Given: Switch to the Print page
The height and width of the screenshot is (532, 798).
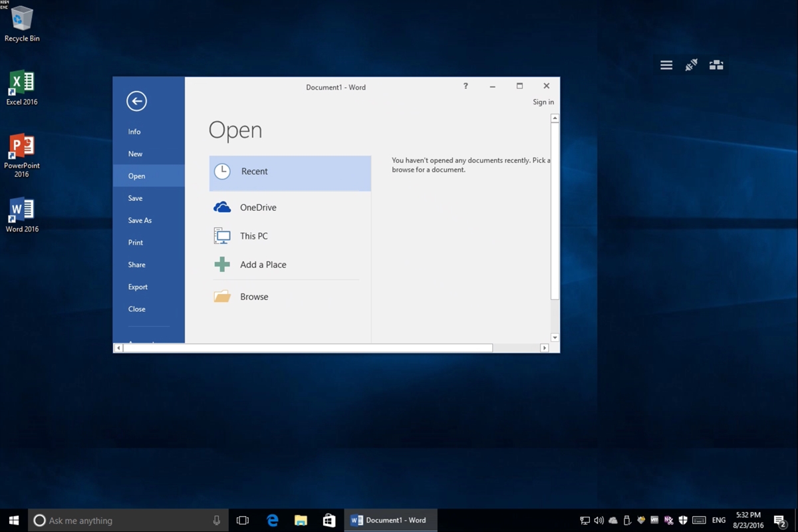Looking at the screenshot, I should pos(136,243).
